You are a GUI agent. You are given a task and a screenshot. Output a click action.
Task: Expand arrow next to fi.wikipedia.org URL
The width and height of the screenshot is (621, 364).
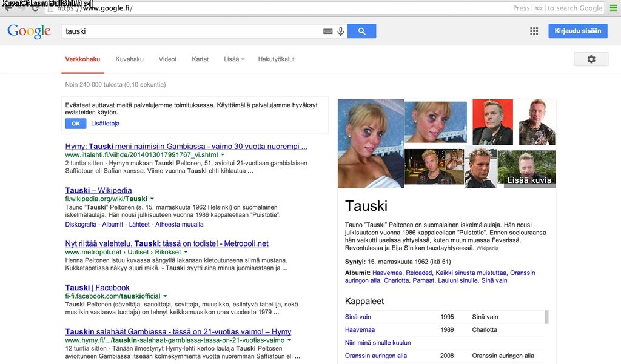(x=152, y=199)
